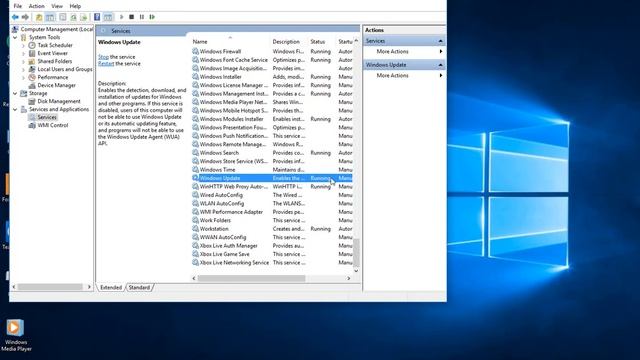Click the Export List toolbar icon
Screen dimensions: 640x360
pyautogui.click(x=84, y=17)
